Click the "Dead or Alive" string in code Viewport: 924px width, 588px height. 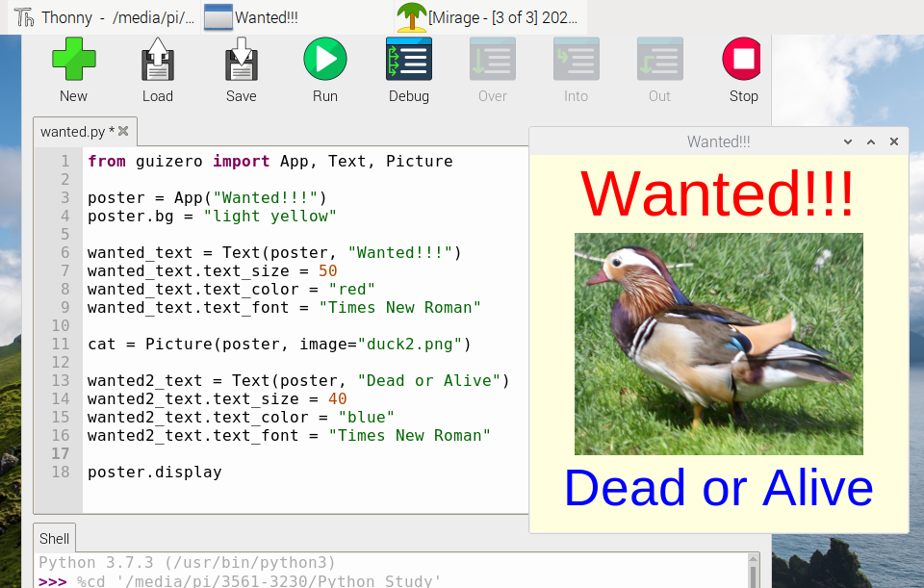[x=429, y=380]
